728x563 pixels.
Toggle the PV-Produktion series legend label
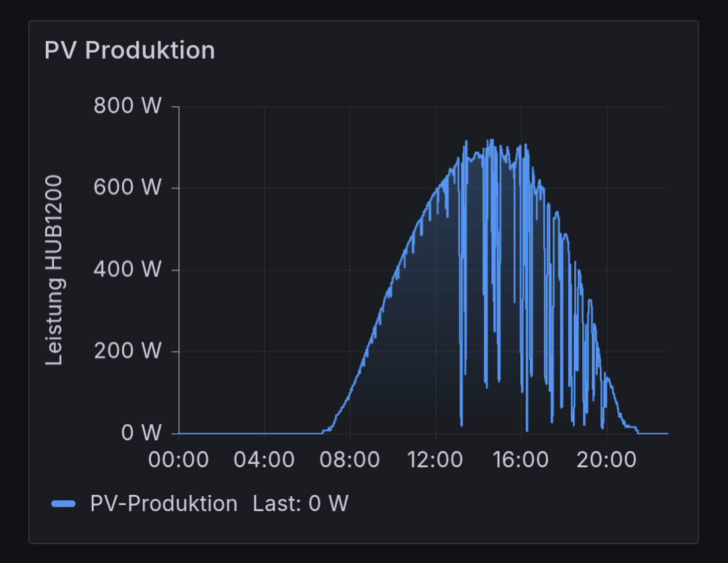click(164, 504)
